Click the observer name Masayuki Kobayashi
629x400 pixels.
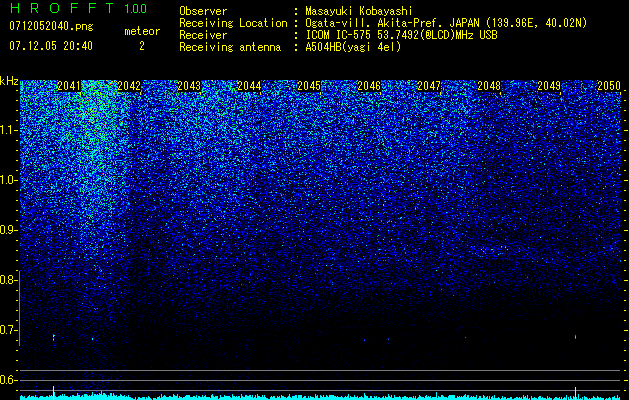(x=358, y=12)
